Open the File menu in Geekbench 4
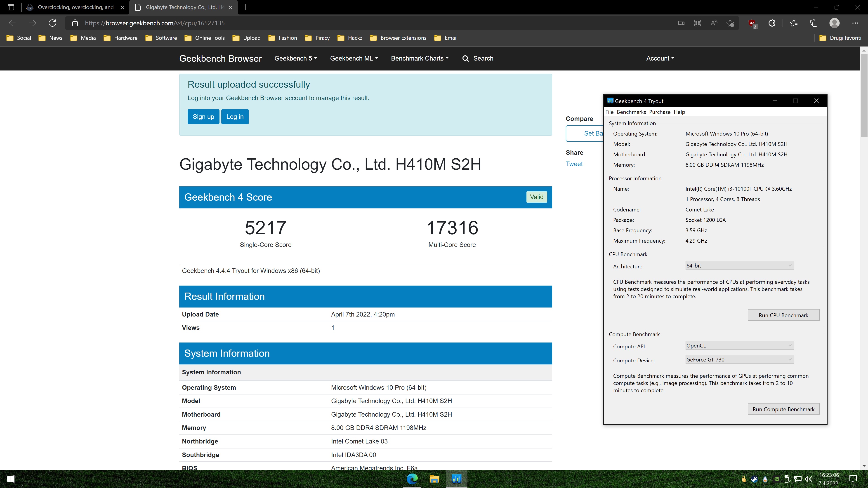This screenshot has height=488, width=868. tap(609, 112)
